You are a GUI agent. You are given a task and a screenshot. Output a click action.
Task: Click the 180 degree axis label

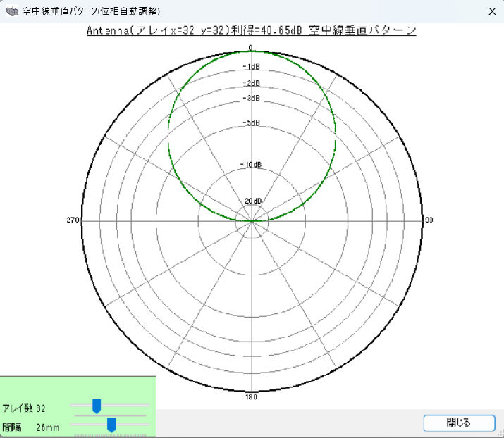[x=251, y=397]
